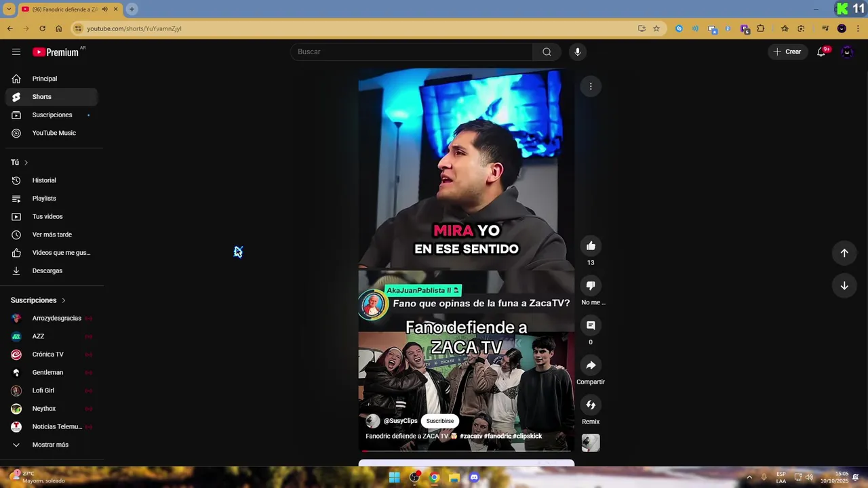Open AZZ subscription channel
The height and width of the screenshot is (488, 868).
click(x=52, y=336)
